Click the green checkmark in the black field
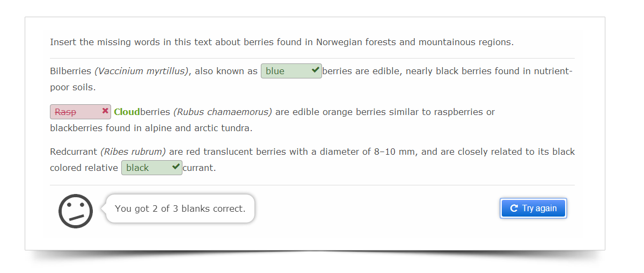 [176, 167]
